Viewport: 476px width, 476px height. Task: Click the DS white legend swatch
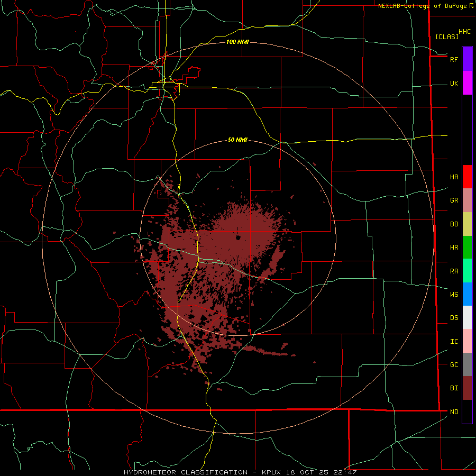tap(467, 317)
